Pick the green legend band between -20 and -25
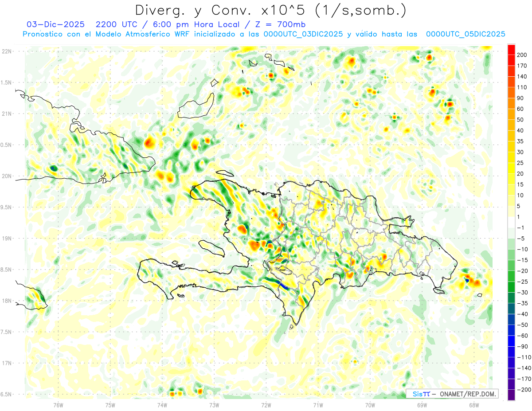This screenshot has width=532, height=411. coord(512,277)
